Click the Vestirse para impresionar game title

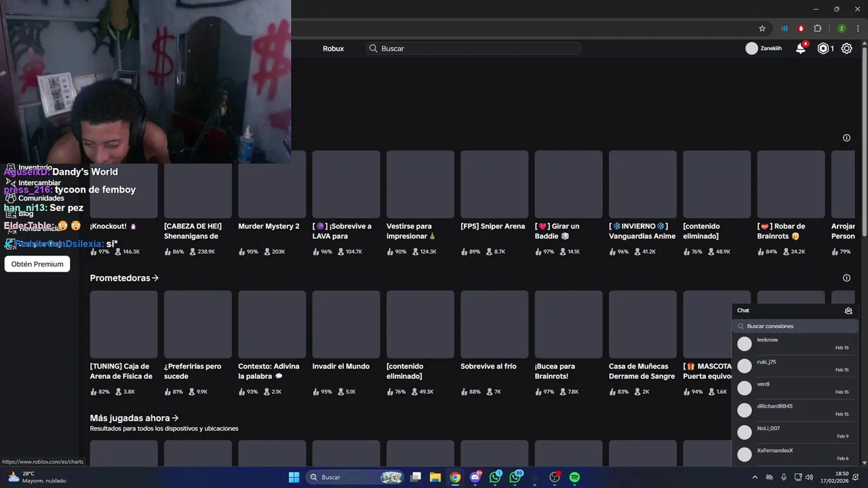pos(412,231)
